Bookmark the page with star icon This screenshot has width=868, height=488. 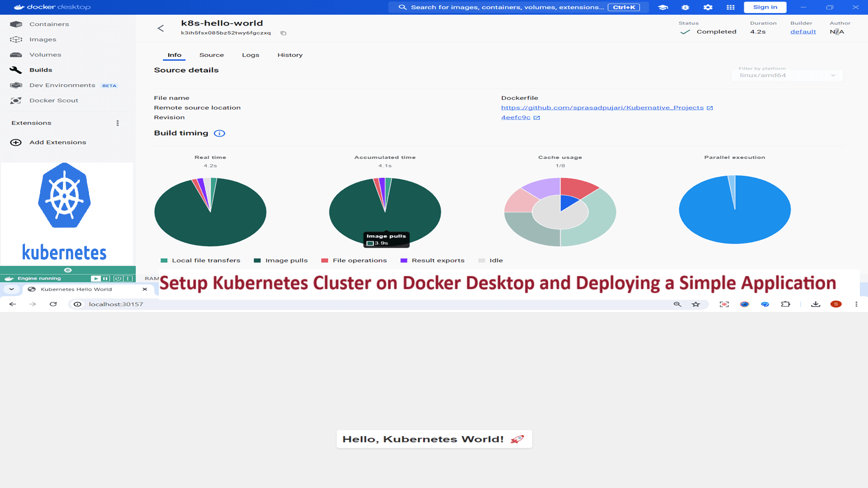tap(696, 304)
